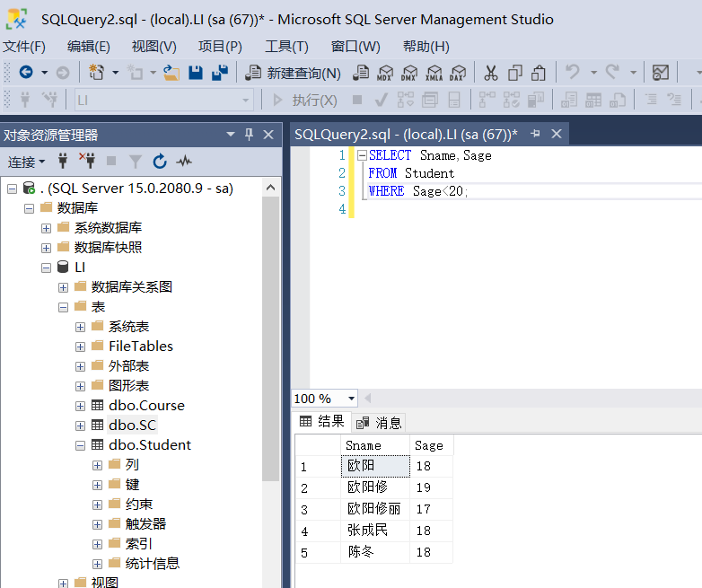This screenshot has width=702, height=588.
Task: Expand the 触发器 folder
Action: [97, 524]
